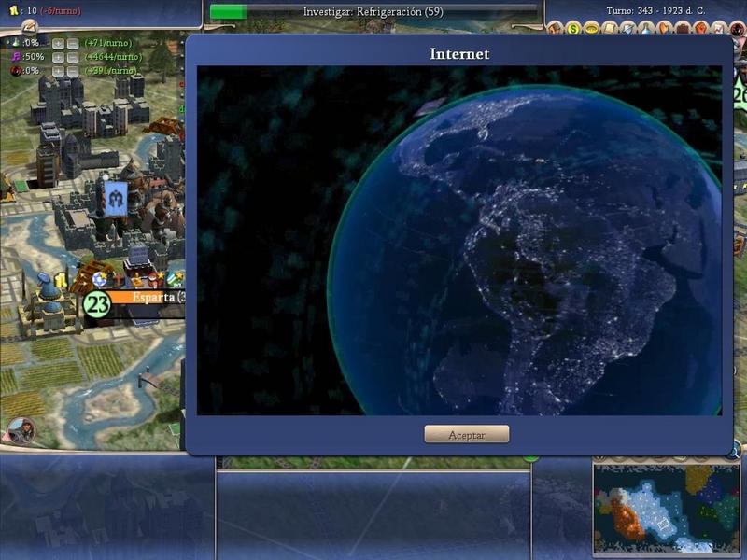Click the red espionage rate icon
Viewport: 747px width, 560px height.
(x=16, y=71)
